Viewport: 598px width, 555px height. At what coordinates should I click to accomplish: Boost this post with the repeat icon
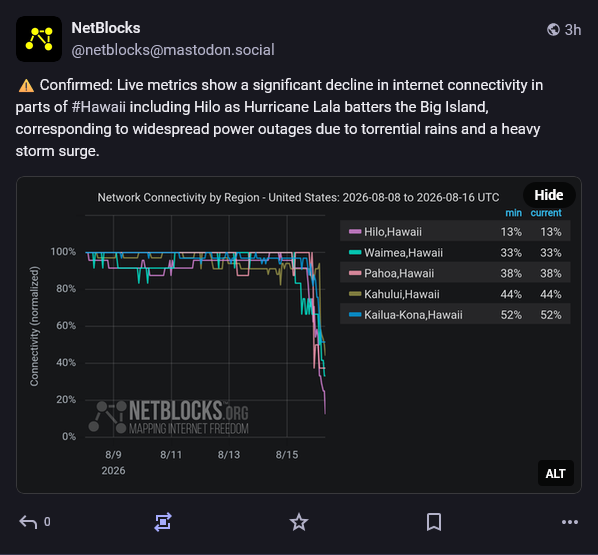point(163,522)
